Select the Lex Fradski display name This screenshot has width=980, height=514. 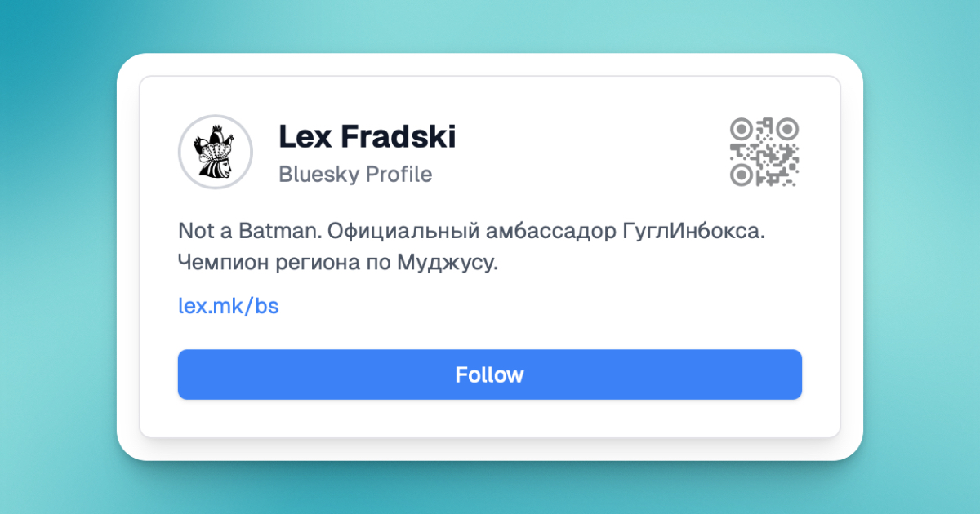(367, 137)
